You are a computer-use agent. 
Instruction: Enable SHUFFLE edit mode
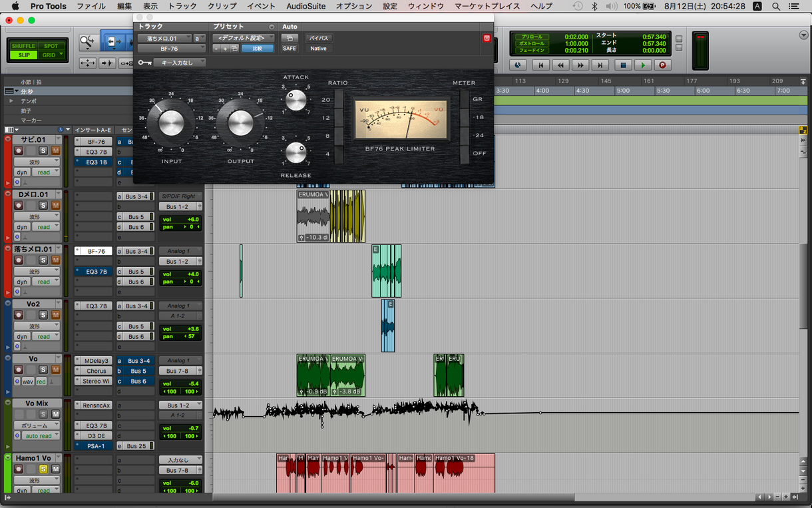tap(23, 47)
